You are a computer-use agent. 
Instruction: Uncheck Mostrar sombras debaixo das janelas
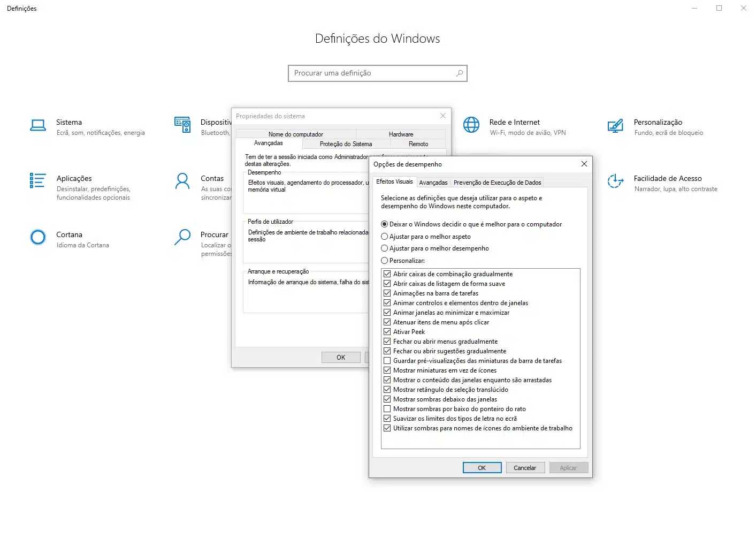point(387,399)
